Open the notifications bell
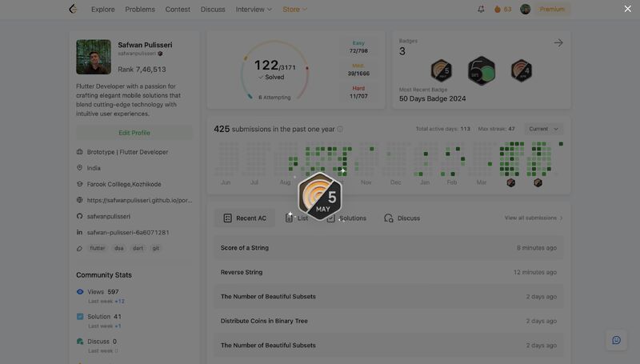 (x=481, y=9)
